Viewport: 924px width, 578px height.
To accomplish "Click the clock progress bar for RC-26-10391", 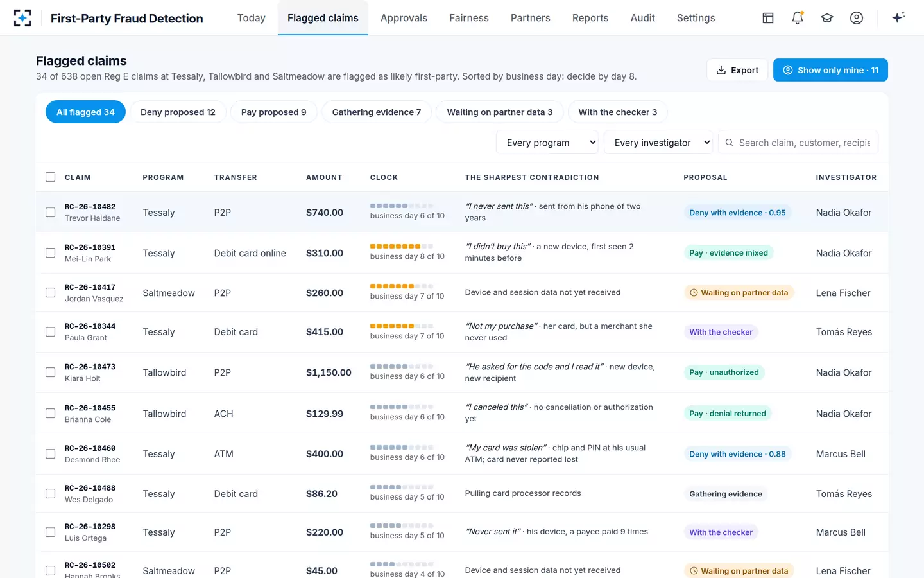I will [x=402, y=246].
